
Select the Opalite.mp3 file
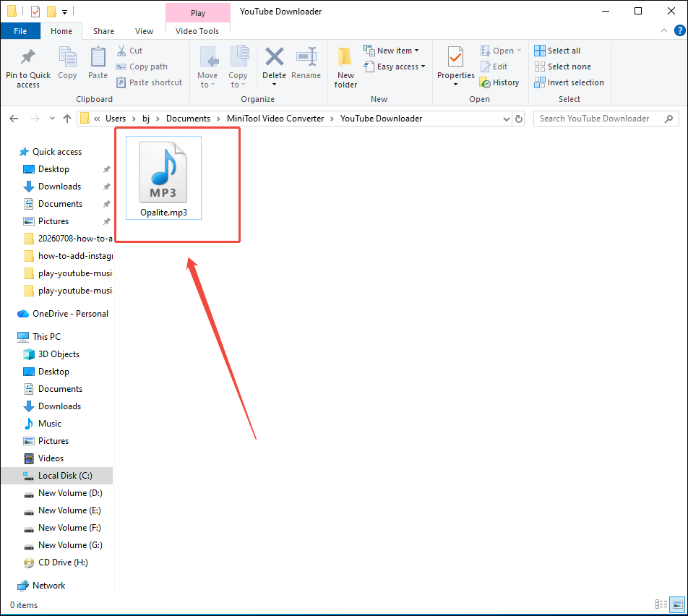click(163, 178)
